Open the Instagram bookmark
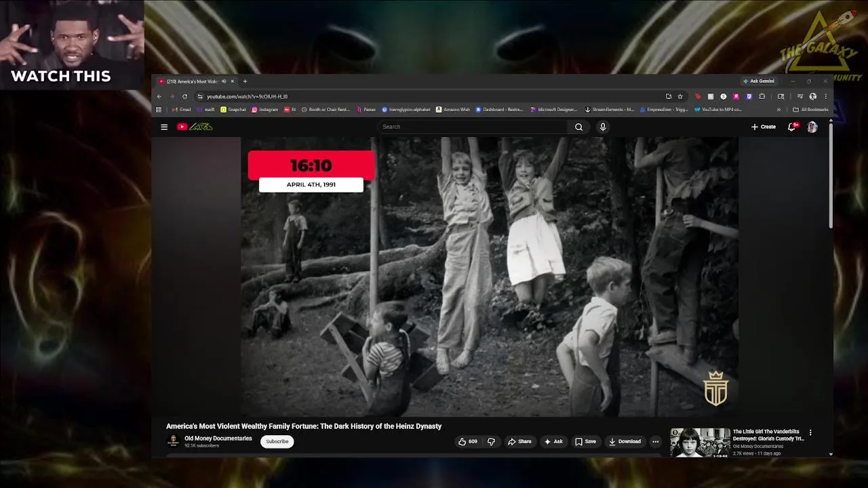Image resolution: width=868 pixels, height=488 pixels. pos(265,109)
